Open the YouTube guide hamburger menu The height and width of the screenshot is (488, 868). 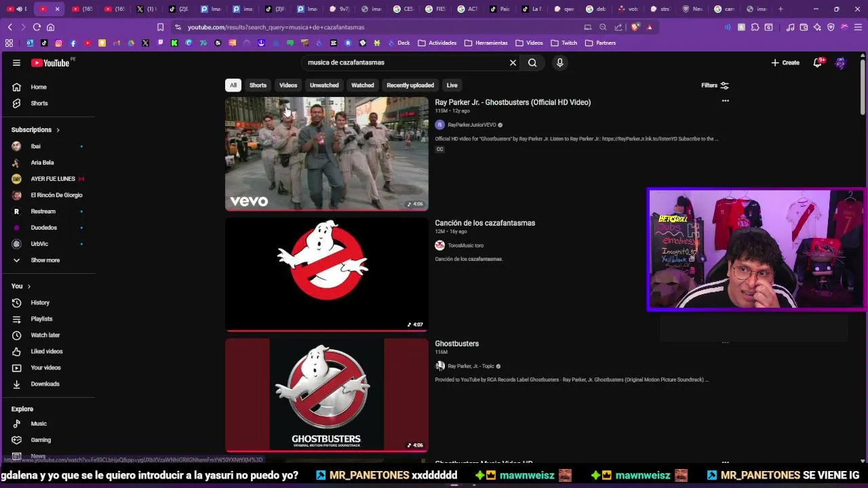(x=16, y=62)
